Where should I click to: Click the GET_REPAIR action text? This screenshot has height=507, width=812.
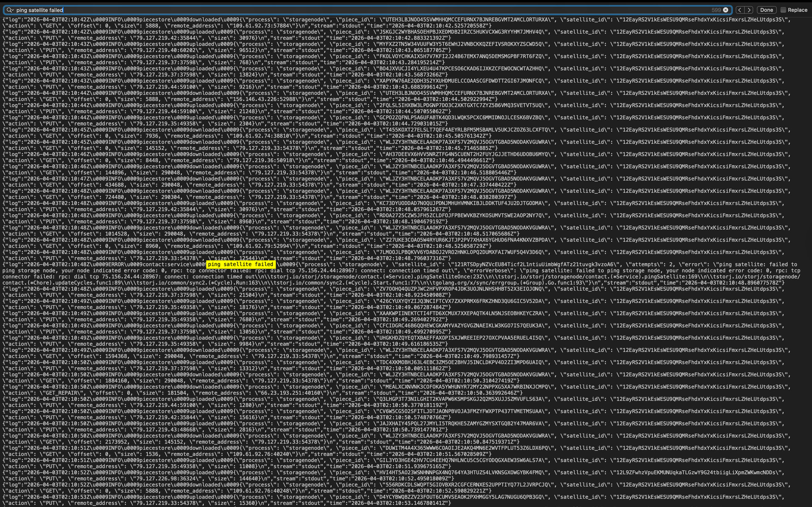(x=62, y=393)
